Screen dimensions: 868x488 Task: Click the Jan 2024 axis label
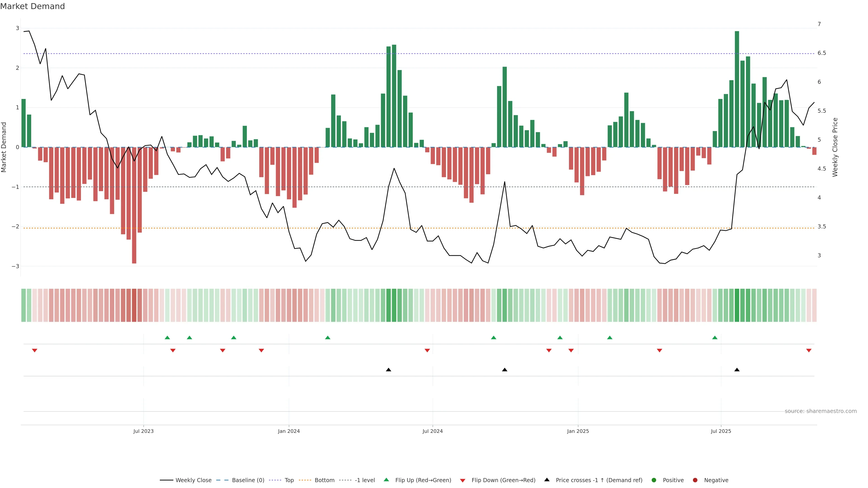289,431
